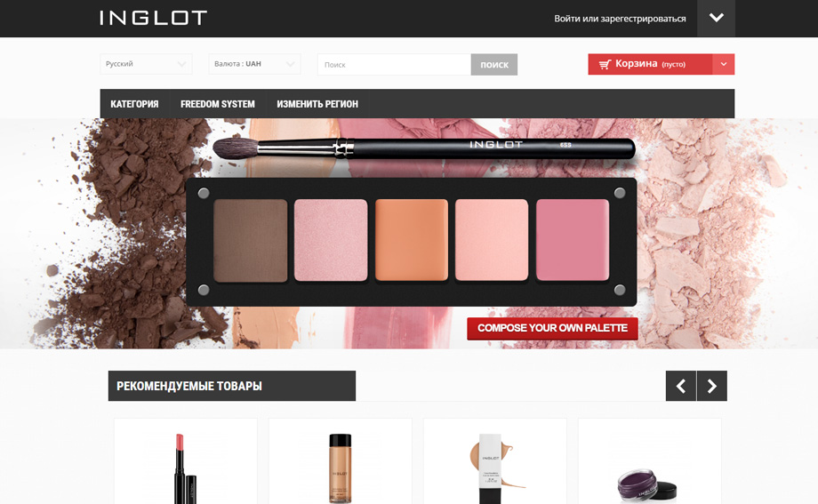Open the account chevron dropdown in header

pos(717,19)
